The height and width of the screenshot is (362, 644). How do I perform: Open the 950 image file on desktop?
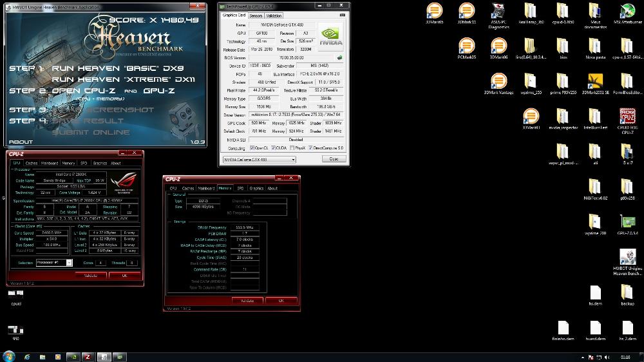(16, 332)
